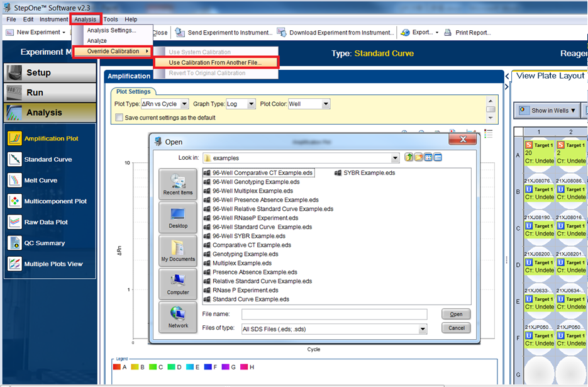Open Multiple Plots View

pos(45,264)
